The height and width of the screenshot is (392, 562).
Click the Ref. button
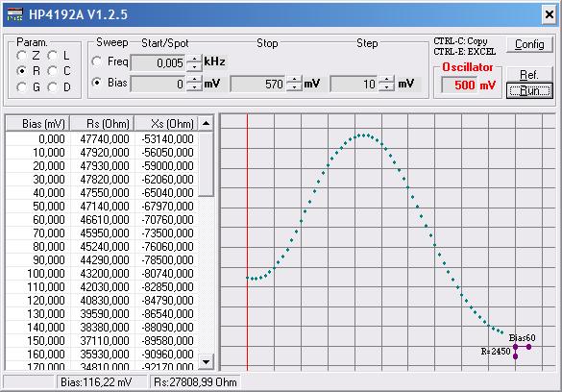529,75
